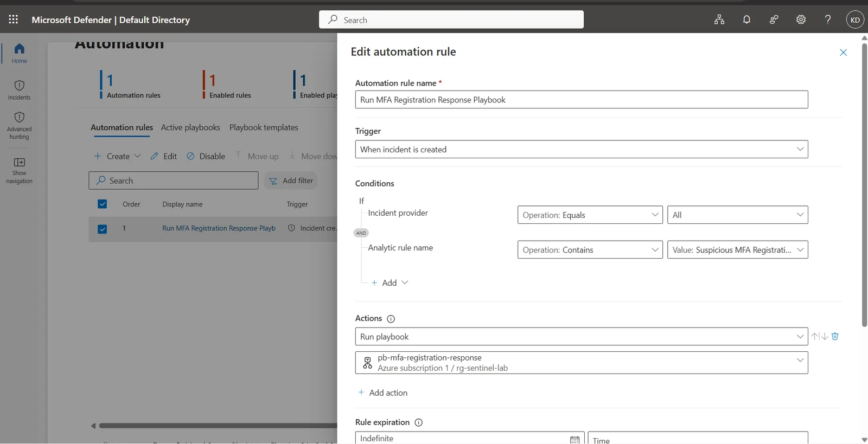The image size is (868, 444).
Task: Click the horizontal scrollbar under the rules table
Action: coord(217,426)
